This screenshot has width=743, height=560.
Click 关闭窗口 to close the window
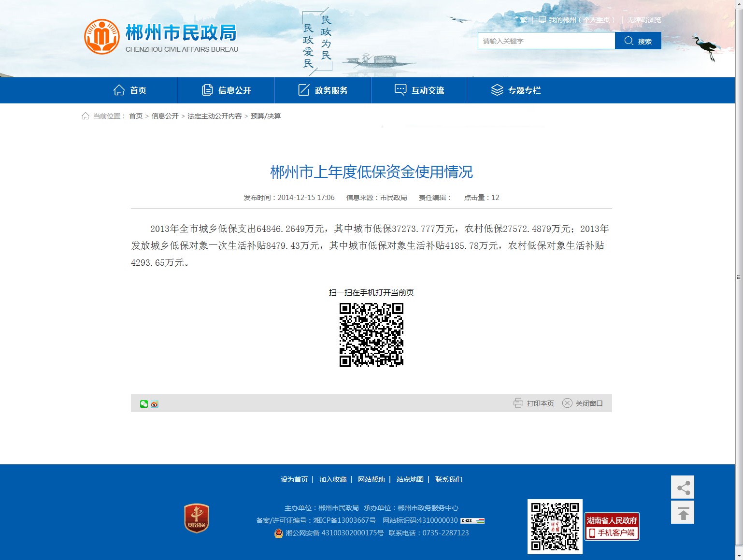click(589, 403)
